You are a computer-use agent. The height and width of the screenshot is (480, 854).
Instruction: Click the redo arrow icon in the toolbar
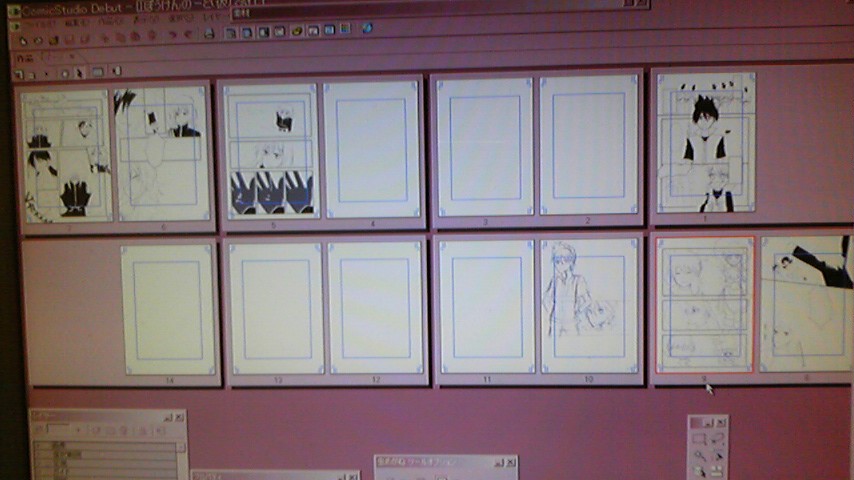(x=188, y=35)
